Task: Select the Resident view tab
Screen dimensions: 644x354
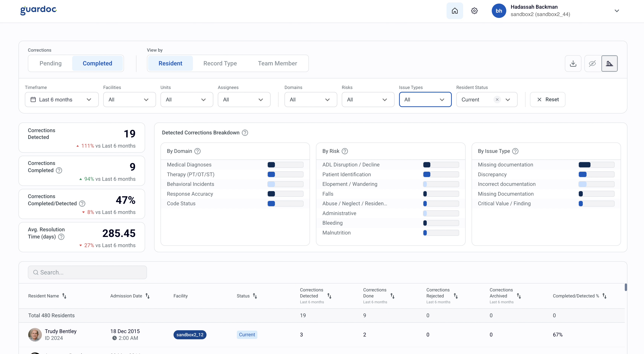Action: click(x=170, y=63)
